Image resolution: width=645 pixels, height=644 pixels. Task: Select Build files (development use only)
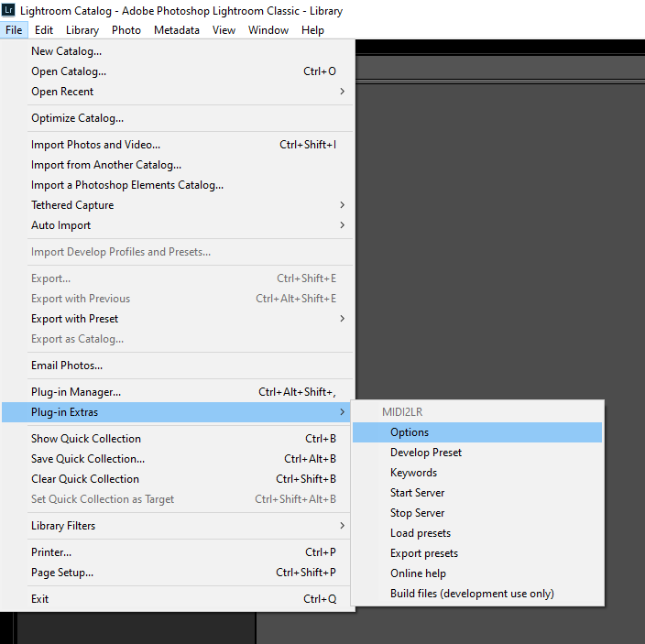477,594
